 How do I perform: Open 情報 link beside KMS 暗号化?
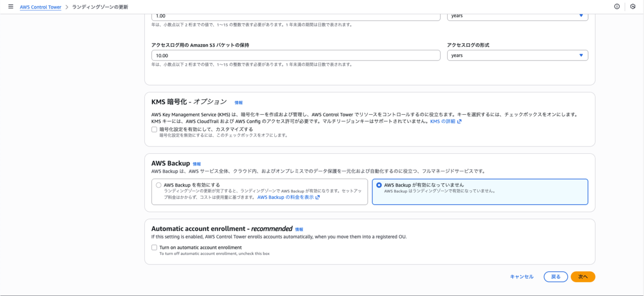coord(238,102)
